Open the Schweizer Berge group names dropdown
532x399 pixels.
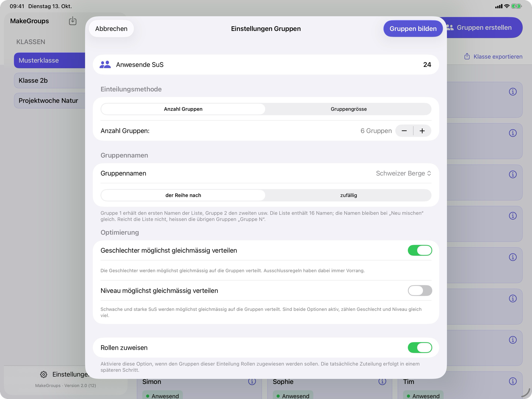[x=403, y=173]
